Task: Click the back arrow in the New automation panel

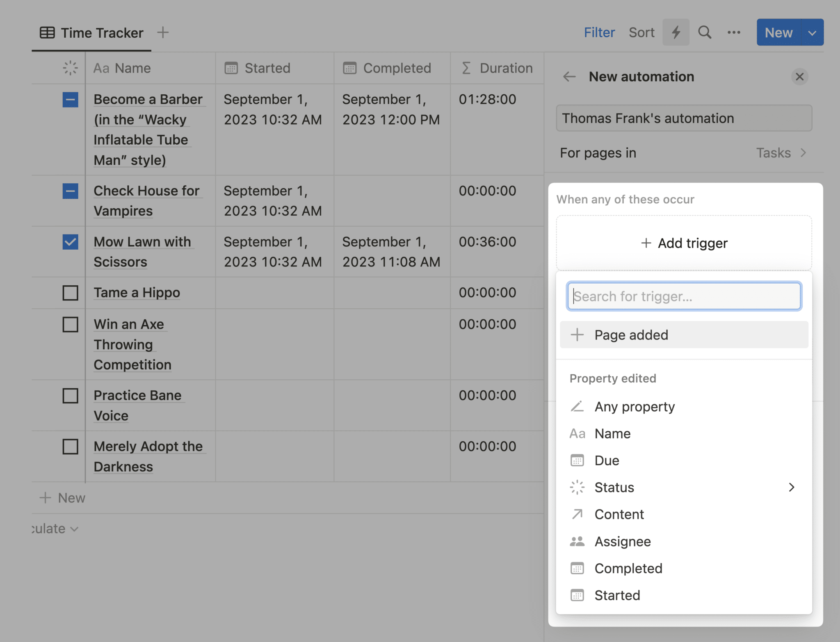Action: click(569, 77)
